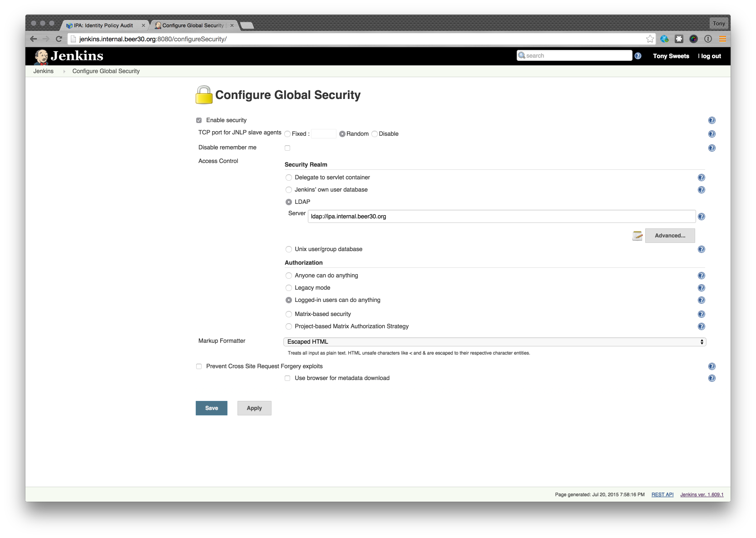Open help for Enable security
The width and height of the screenshot is (756, 538).
[x=712, y=120]
